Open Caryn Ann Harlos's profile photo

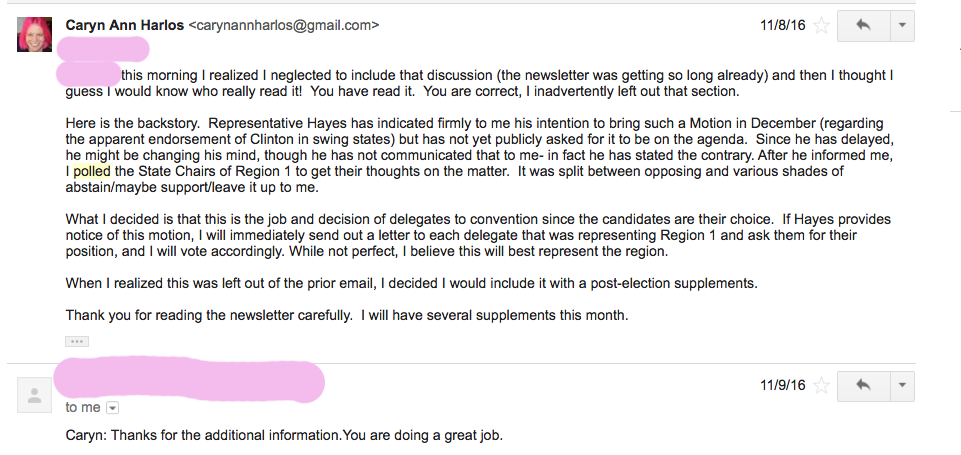tap(35, 34)
